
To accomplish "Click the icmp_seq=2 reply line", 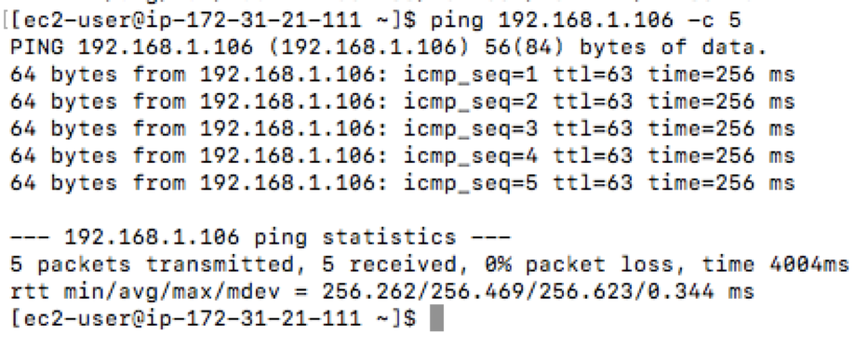I will 403,101.
